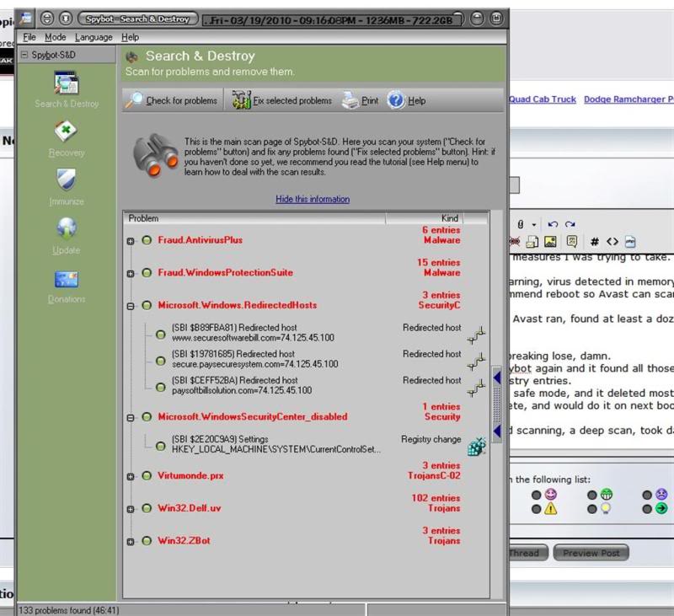Open attachment dropdown arrow in forum editor
674x616 pixels.
[x=534, y=224]
